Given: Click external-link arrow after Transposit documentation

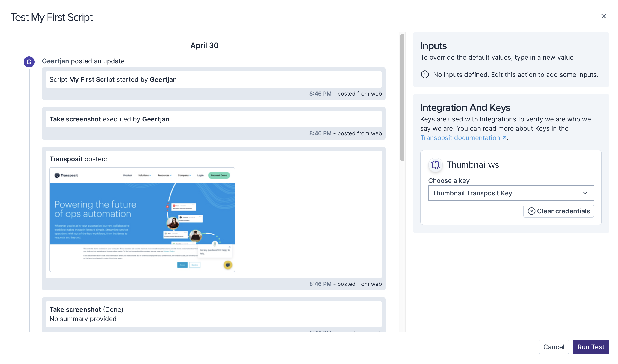Looking at the screenshot, I should click(x=504, y=138).
